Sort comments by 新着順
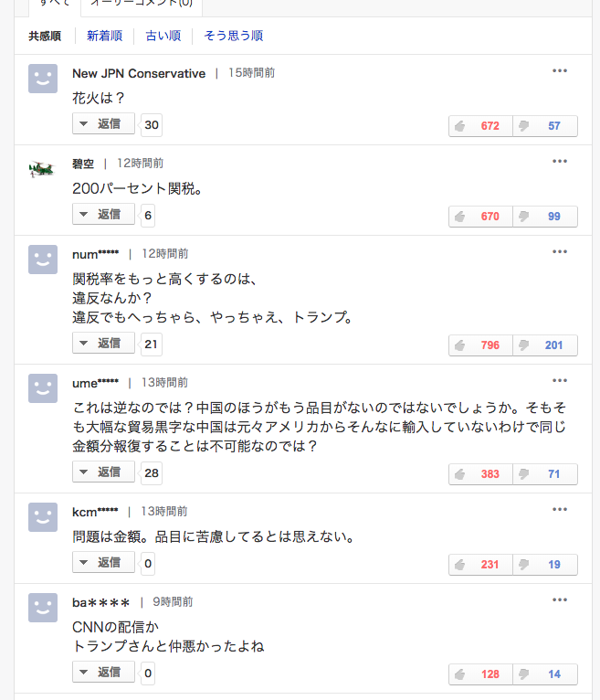Viewport: 600px width, 700px height. 104,37
